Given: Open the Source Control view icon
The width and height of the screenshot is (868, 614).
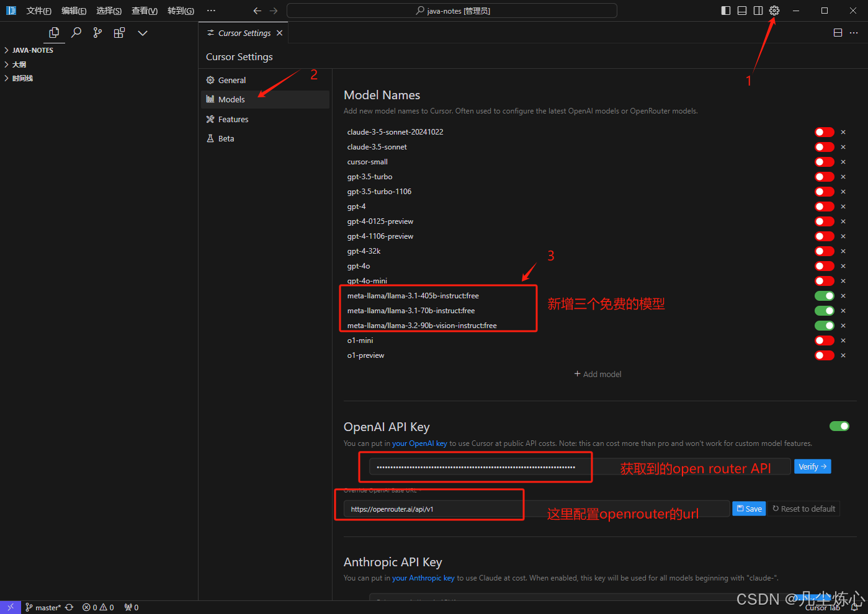Looking at the screenshot, I should [x=97, y=33].
